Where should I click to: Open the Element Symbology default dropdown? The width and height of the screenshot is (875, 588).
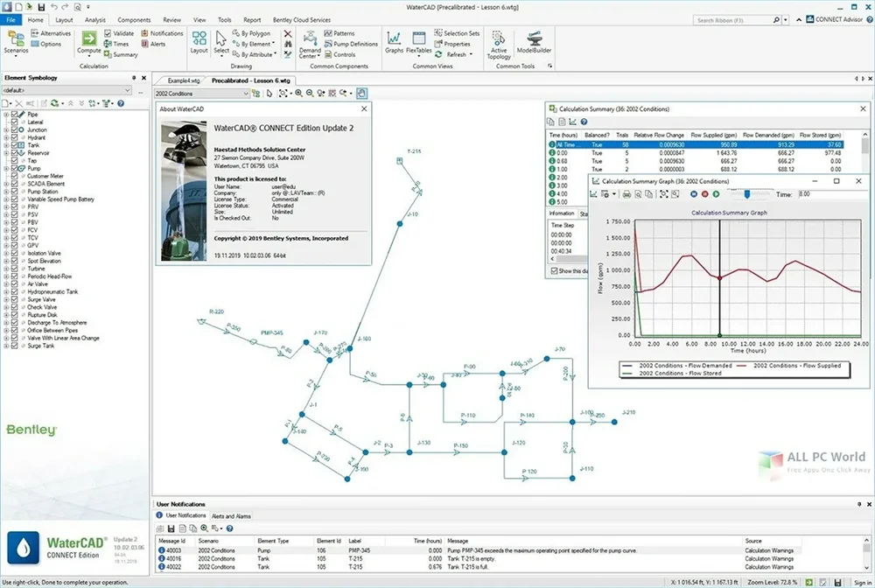tap(127, 90)
